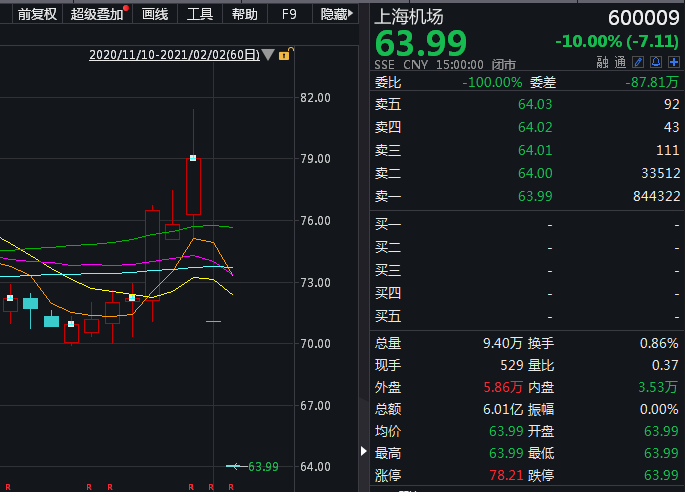Click the 63.99 current price marker on chart
The height and width of the screenshot is (492, 685).
click(x=262, y=466)
